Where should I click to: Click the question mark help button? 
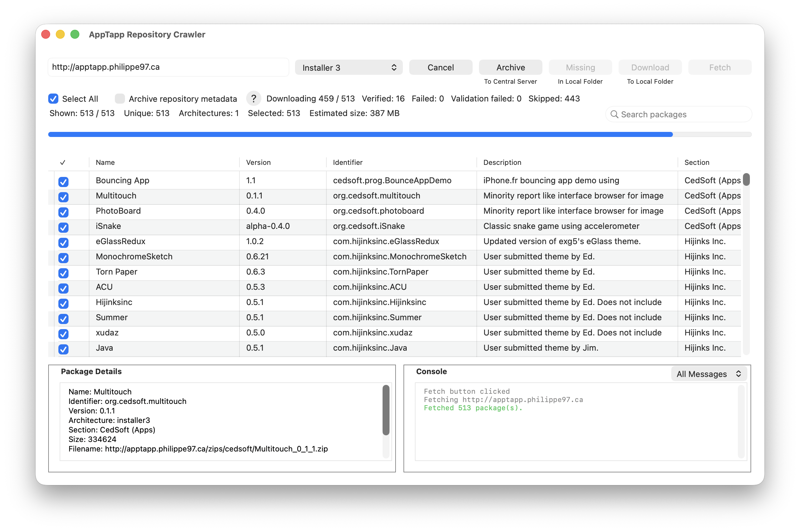[x=253, y=99]
